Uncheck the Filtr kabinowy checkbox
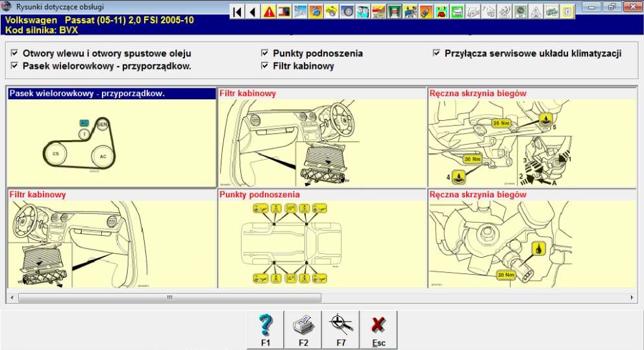Image resolution: width=644 pixels, height=350 pixels. tap(265, 66)
